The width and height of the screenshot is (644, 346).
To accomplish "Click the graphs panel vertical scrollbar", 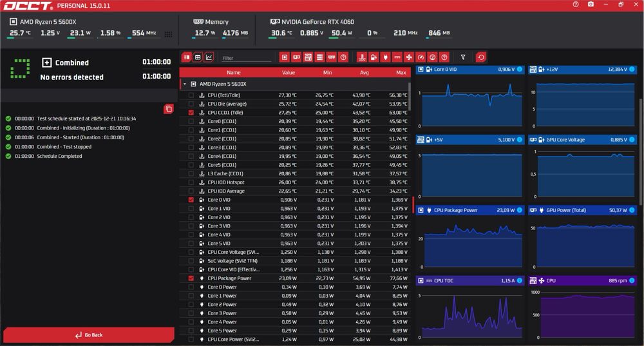I will (641, 152).
